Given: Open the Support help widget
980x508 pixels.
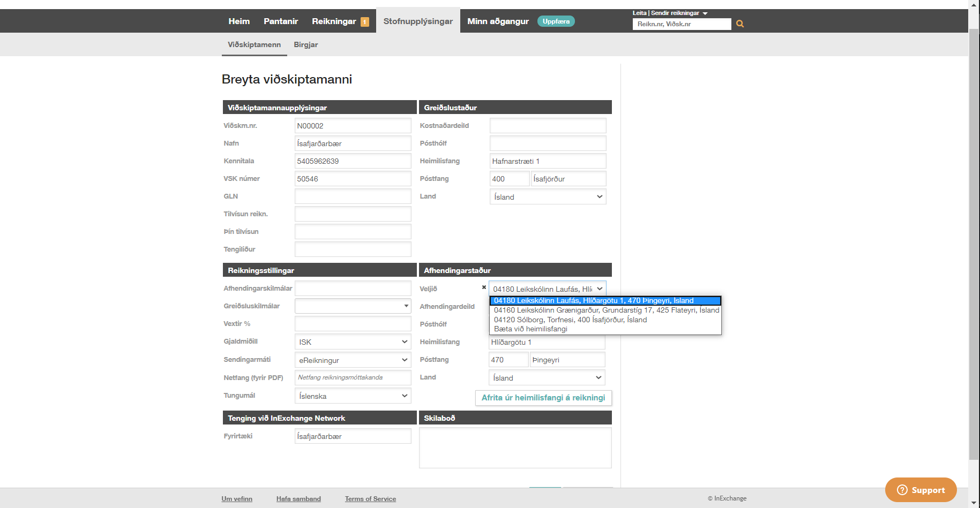Looking at the screenshot, I should click(x=921, y=490).
